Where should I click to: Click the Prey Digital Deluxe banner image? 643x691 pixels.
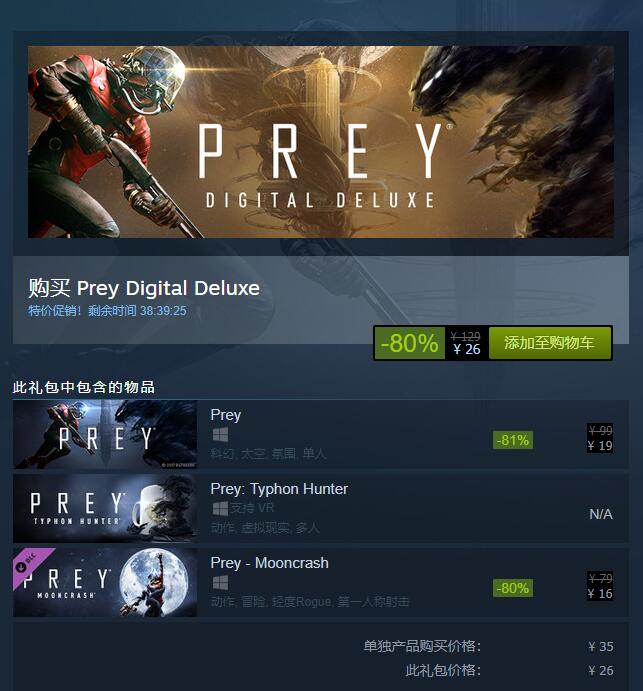(321, 142)
